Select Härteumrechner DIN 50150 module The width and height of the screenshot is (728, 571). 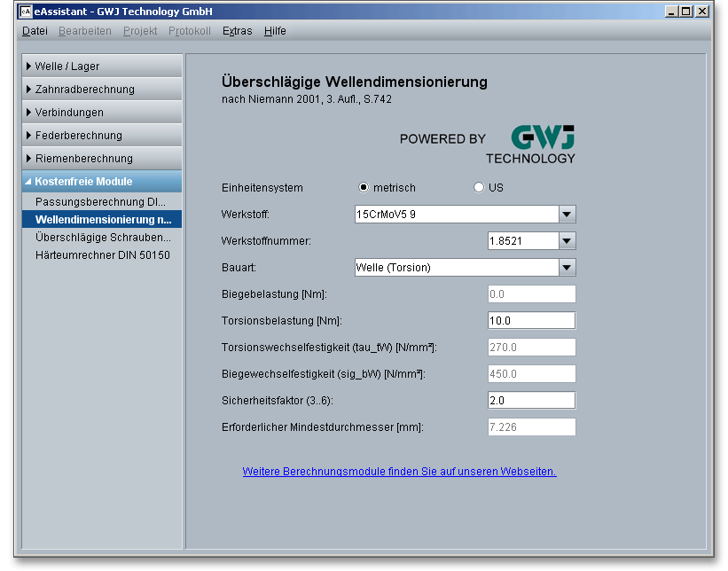[x=102, y=255]
